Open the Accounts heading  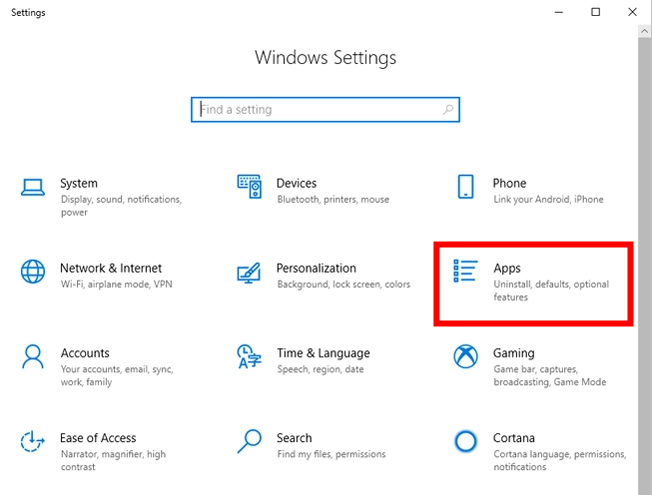(x=85, y=353)
